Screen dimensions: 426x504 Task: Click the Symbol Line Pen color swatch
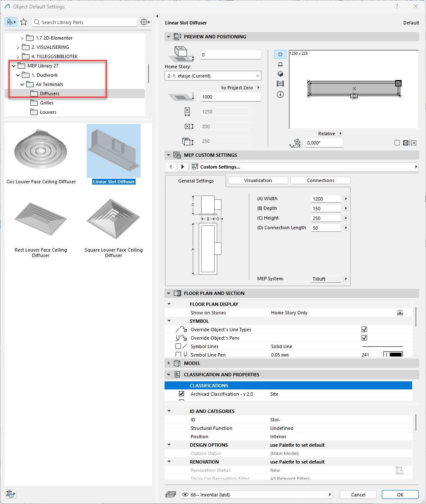[393, 355]
